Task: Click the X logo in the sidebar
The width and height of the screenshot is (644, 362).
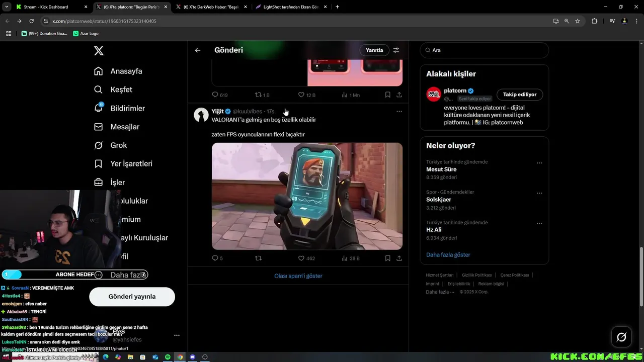Action: pyautogui.click(x=99, y=51)
